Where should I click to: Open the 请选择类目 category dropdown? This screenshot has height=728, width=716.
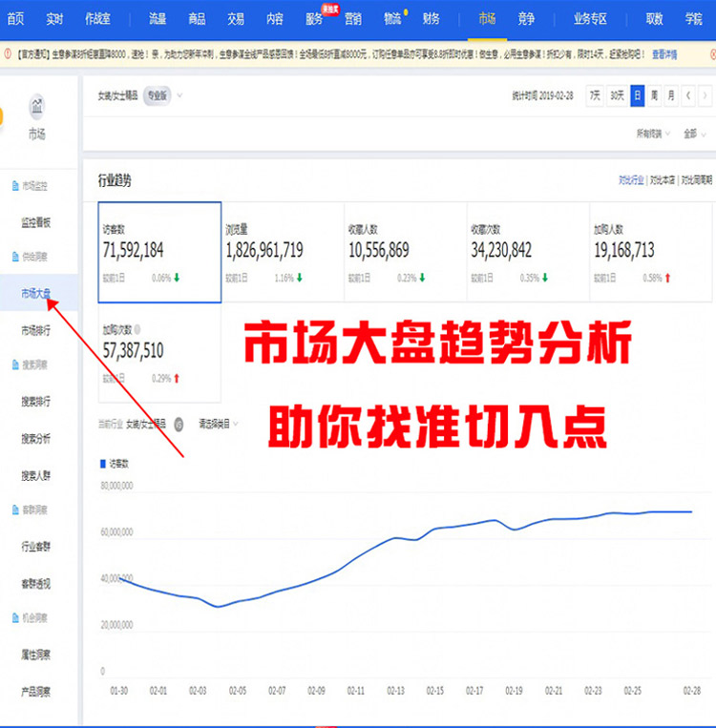point(219,424)
